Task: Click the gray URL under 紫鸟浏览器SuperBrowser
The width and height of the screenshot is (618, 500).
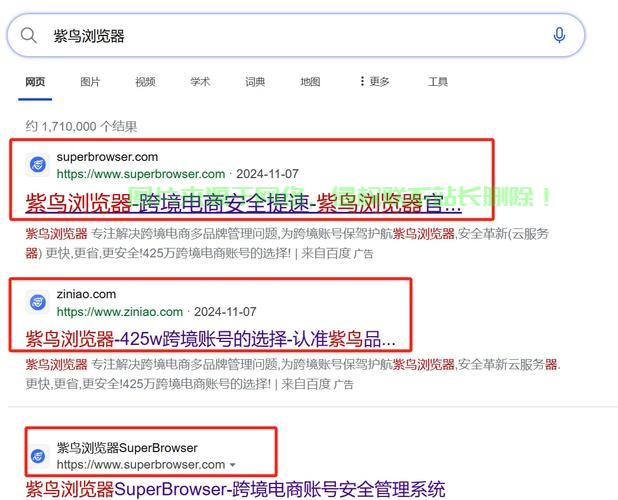Action: (141, 465)
